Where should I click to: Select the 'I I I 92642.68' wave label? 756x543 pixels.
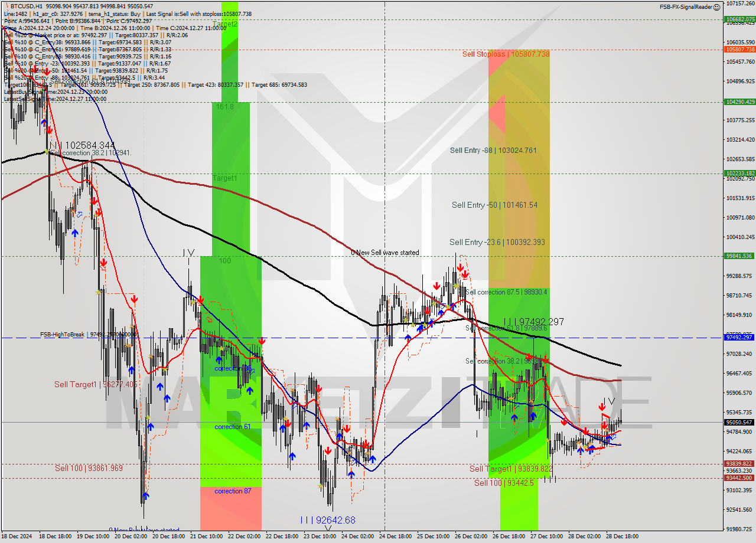pyautogui.click(x=328, y=521)
